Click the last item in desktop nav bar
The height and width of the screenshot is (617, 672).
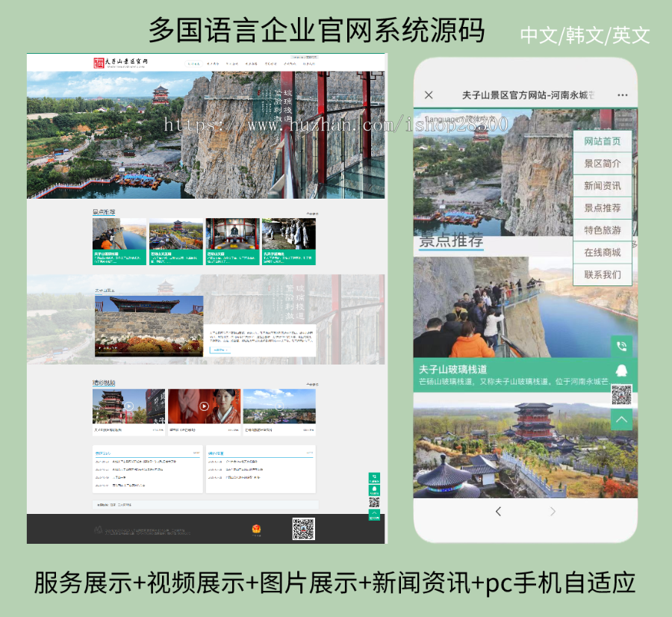[x=309, y=63]
